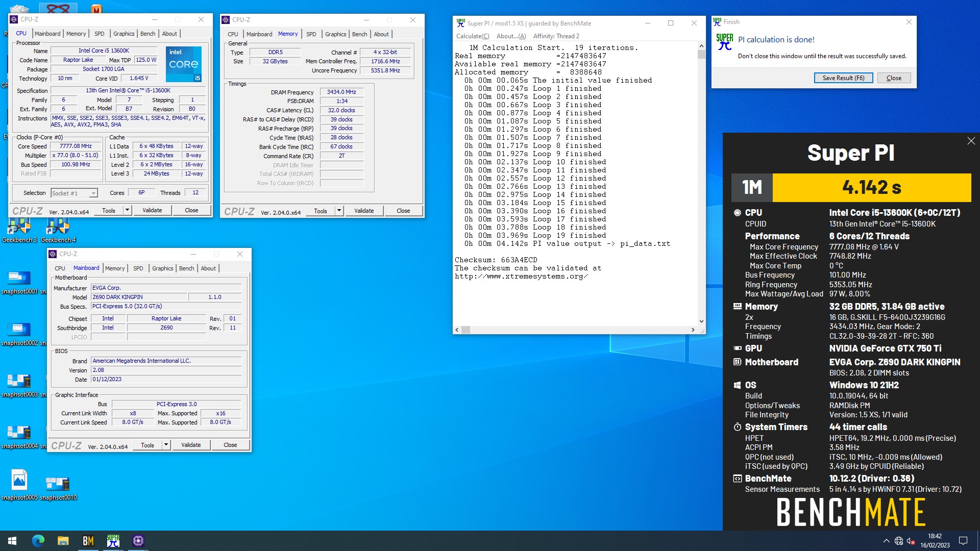Click Super PI title bar app icon
Image resolution: width=980 pixels, height=551 pixels.
(461, 23)
